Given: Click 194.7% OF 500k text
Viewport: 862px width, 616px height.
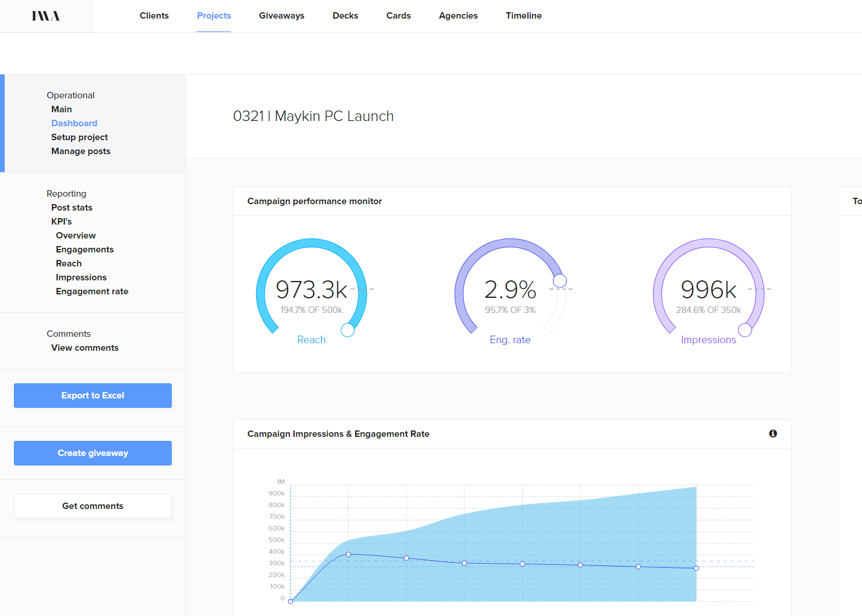Looking at the screenshot, I should (311, 310).
